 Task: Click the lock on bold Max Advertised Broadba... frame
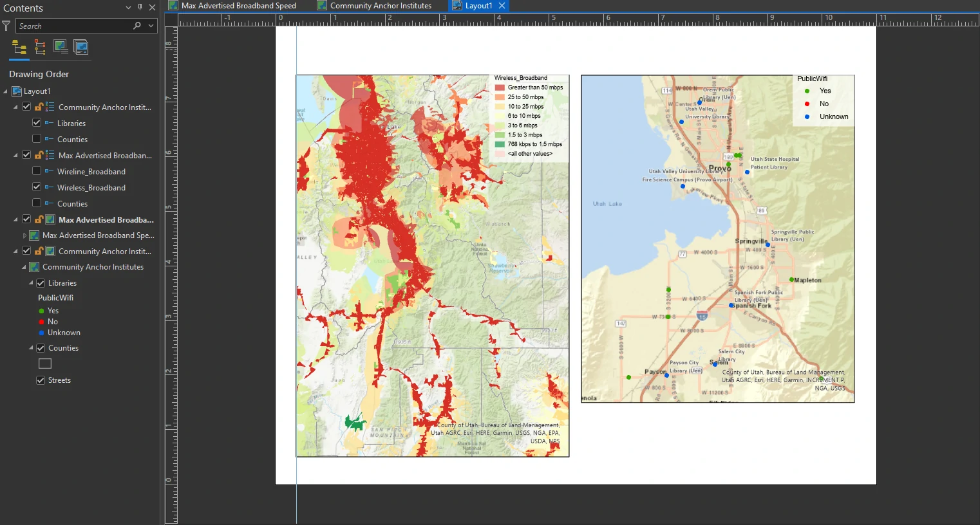[x=39, y=220]
